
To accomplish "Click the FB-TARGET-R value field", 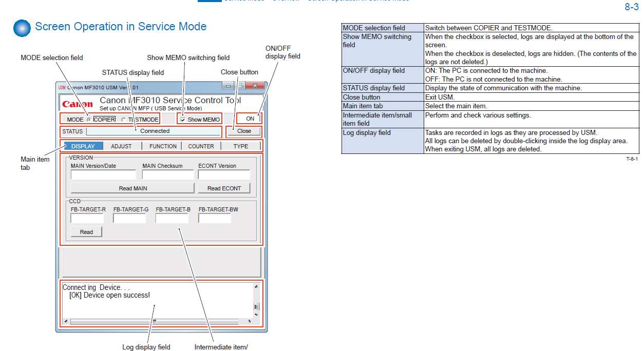I will [87, 218].
